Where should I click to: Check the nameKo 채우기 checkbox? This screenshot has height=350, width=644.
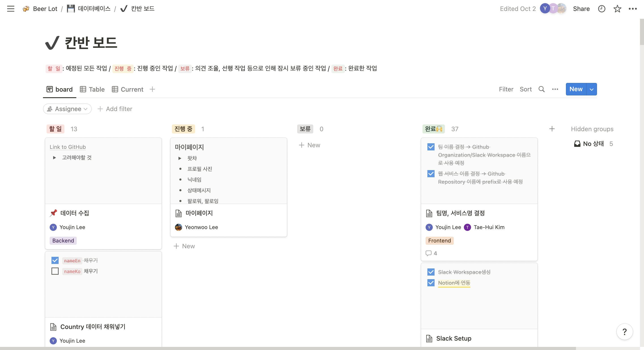tap(55, 271)
